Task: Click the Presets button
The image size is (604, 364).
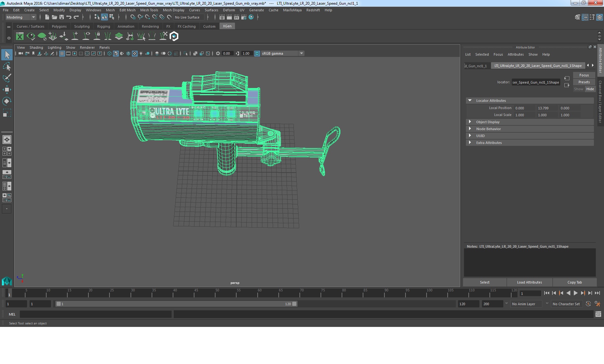Action: pyautogui.click(x=584, y=82)
